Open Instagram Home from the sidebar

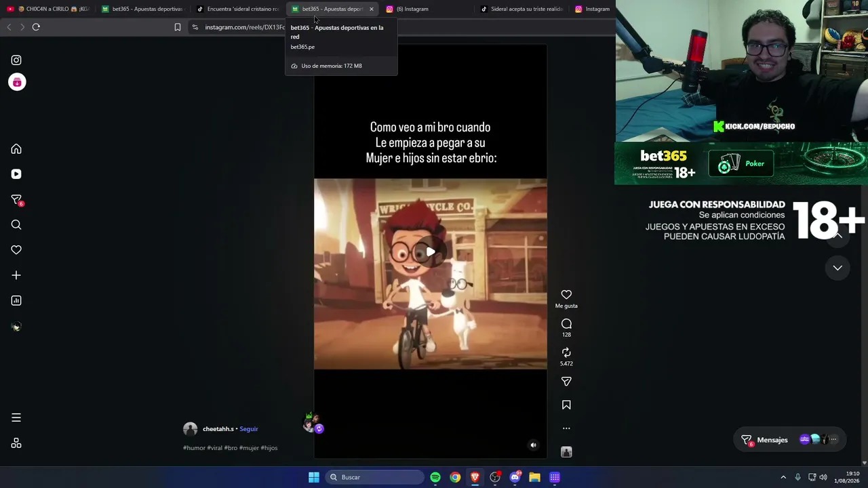pos(16,149)
